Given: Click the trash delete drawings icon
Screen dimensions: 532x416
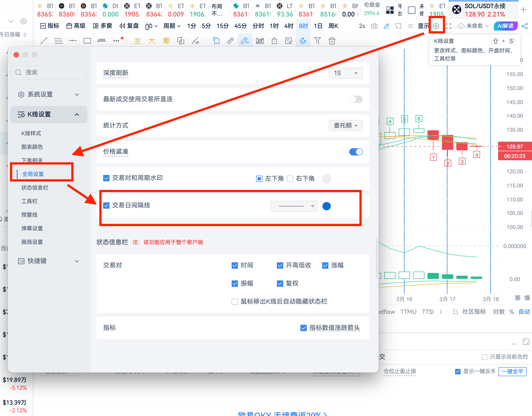Looking at the screenshot, I should point(332,41).
